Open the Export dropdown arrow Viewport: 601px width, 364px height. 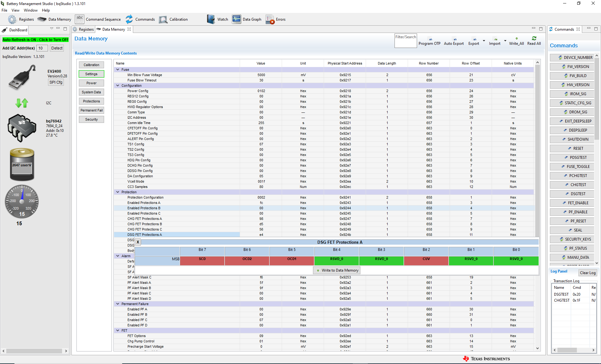(484, 41)
